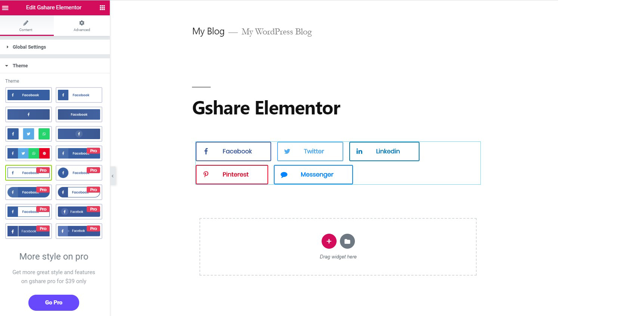Switch to the Content tab
The image size is (644, 316).
(26, 25)
